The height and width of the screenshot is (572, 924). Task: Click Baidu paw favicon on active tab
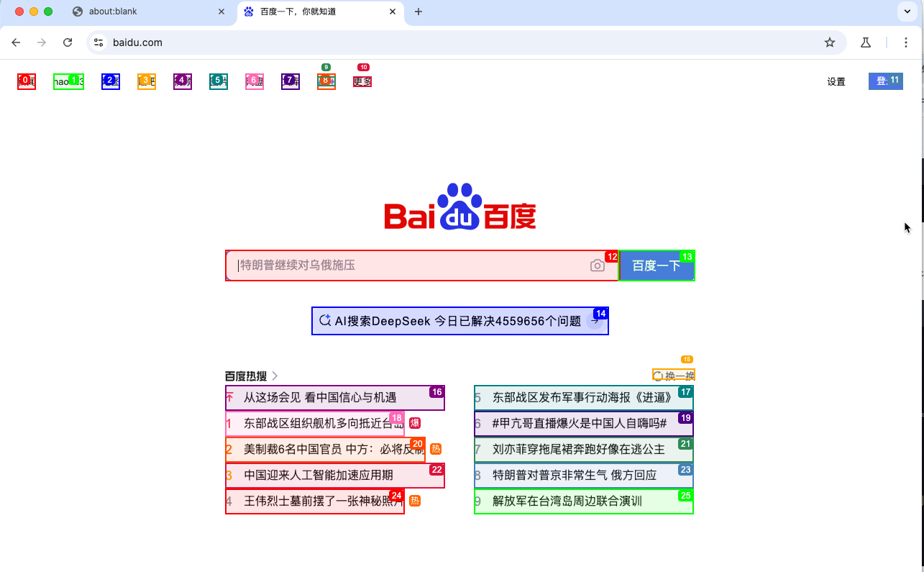click(249, 12)
